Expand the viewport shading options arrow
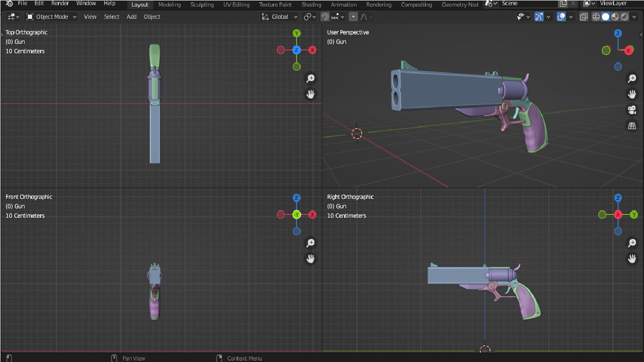 click(635, 17)
